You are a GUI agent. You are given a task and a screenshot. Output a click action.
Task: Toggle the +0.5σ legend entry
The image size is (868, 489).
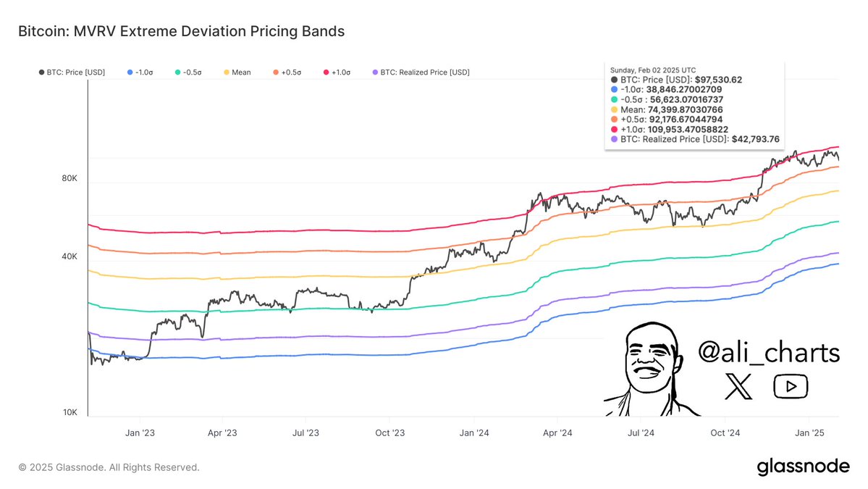[290, 72]
